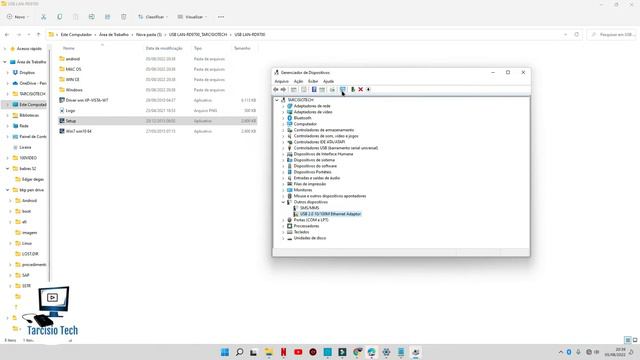This screenshot has height=360, width=640.
Task: Click the Share icon in Explorer toolbar
Action: pyautogui.click(x=107, y=17)
